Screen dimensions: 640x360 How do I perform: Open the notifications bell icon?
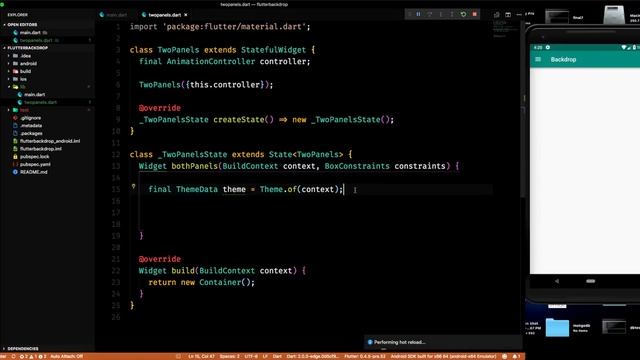coord(516,356)
